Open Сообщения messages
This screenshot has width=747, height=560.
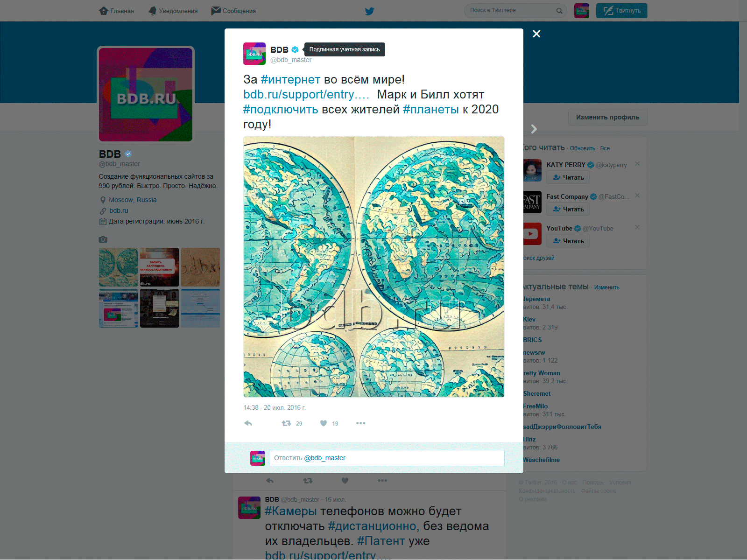pyautogui.click(x=233, y=11)
